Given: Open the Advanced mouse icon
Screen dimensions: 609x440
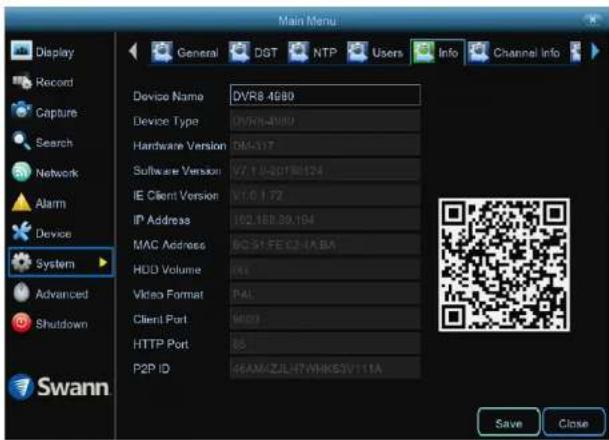Looking at the screenshot, I should [x=21, y=292].
